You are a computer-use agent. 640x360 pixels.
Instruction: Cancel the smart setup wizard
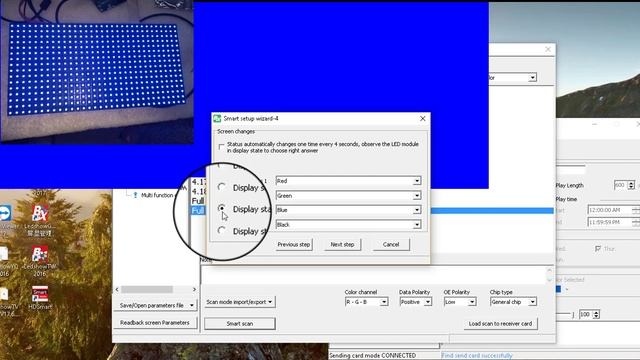[x=391, y=244]
